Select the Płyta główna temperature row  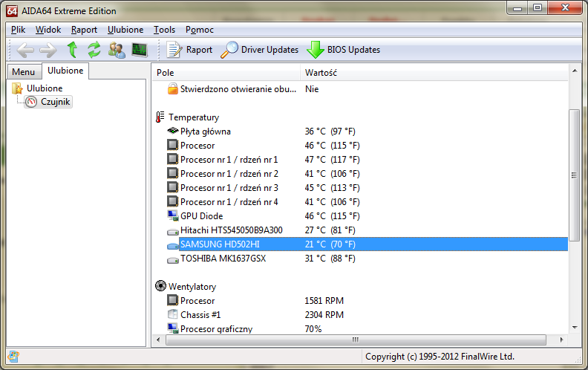point(360,132)
